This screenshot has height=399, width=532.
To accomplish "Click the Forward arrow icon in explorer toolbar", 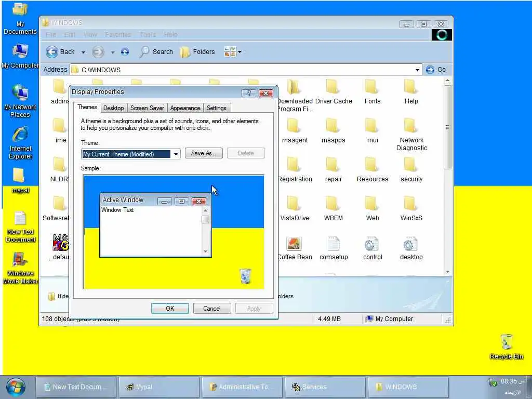I will (x=98, y=52).
